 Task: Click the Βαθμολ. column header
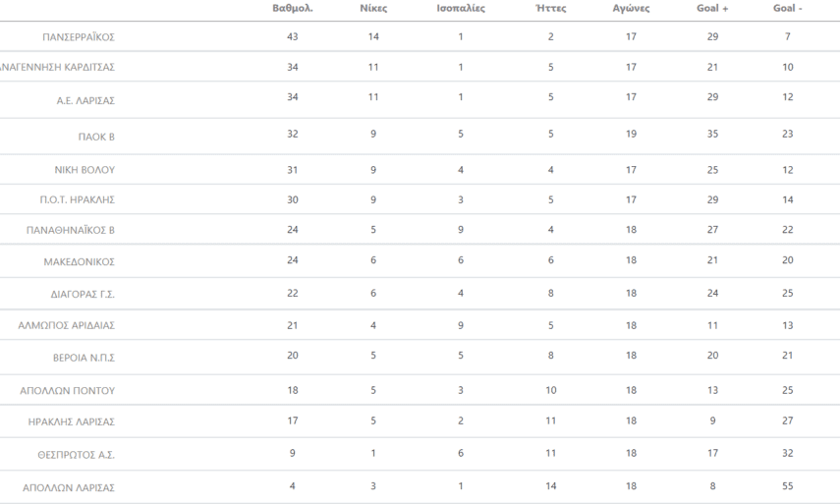292,9
